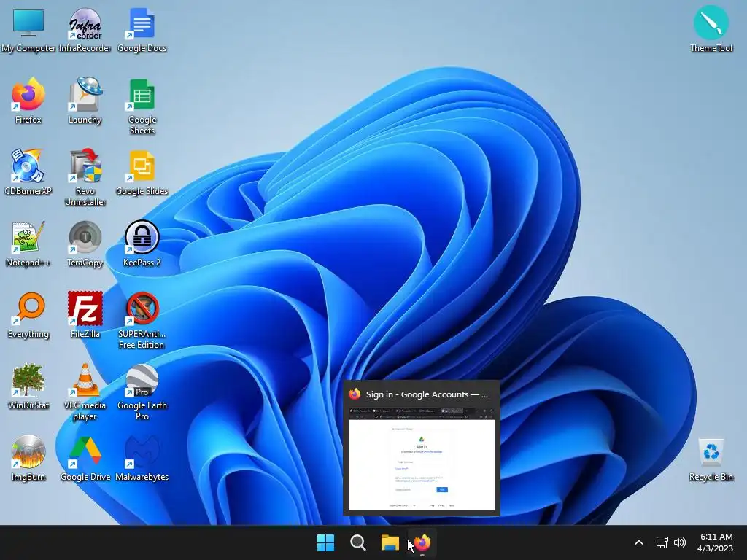Open the Sign in - Google Accounts preview thumbnail
The width and height of the screenshot is (747, 560).
[422, 458]
